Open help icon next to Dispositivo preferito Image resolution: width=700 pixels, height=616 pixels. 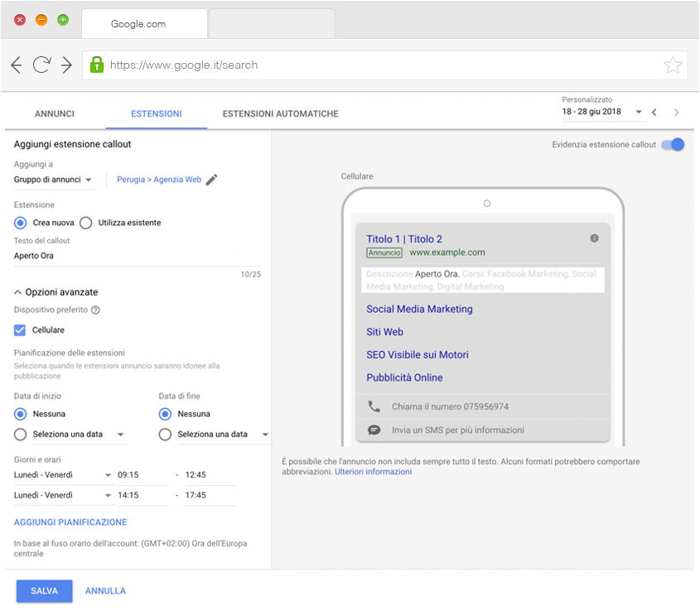point(95,310)
